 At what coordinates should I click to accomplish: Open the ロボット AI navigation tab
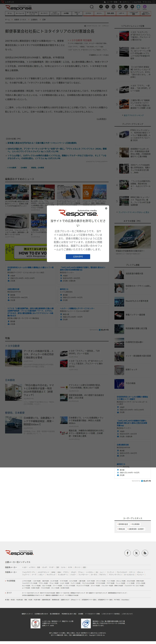pos(77,13)
